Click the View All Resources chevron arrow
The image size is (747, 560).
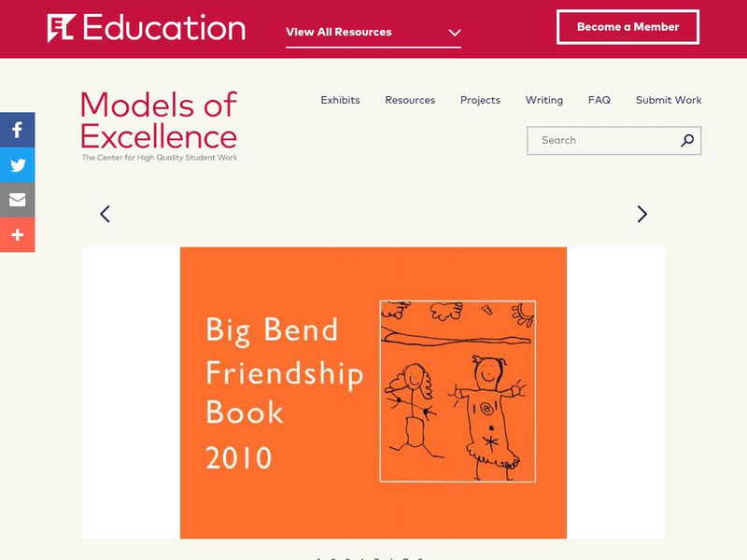[x=455, y=33]
